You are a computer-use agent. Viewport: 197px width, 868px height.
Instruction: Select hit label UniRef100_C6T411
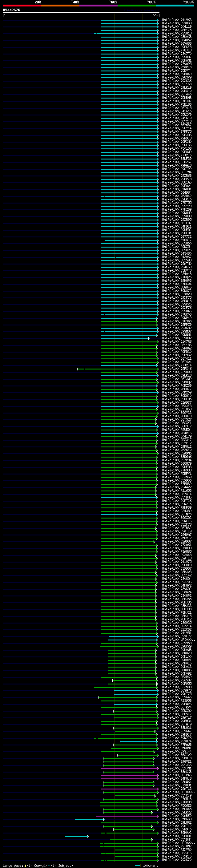coord(176,358)
